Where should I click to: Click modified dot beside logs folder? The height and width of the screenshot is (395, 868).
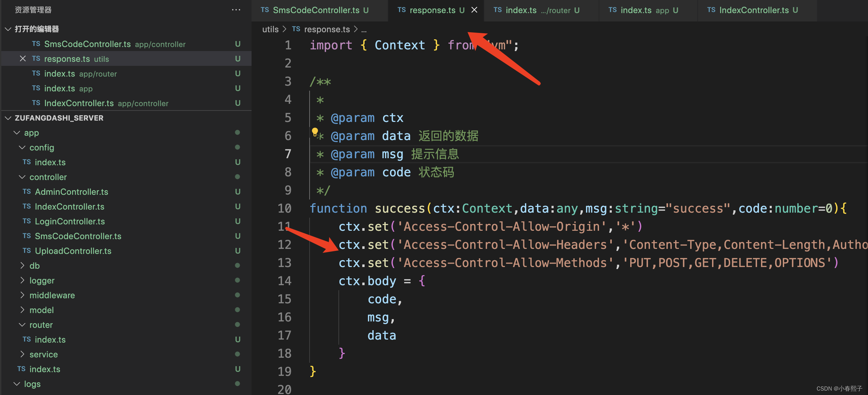[x=237, y=384]
